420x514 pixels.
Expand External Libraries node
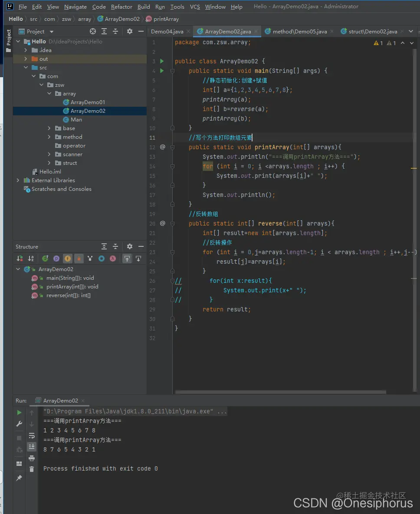click(18, 180)
